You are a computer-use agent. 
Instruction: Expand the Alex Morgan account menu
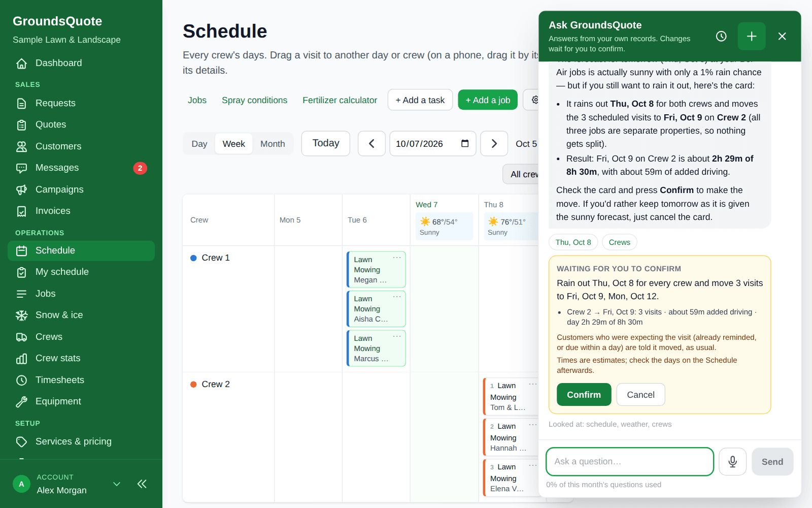coord(117,484)
